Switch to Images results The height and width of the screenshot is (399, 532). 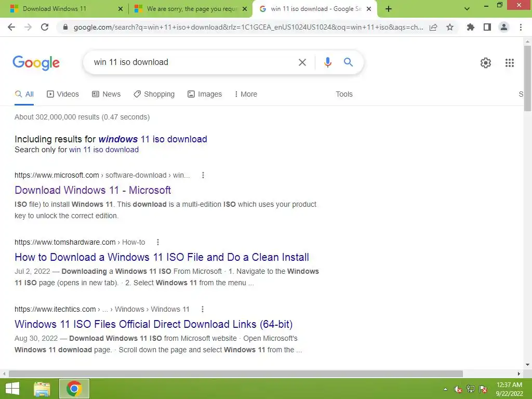205,95
